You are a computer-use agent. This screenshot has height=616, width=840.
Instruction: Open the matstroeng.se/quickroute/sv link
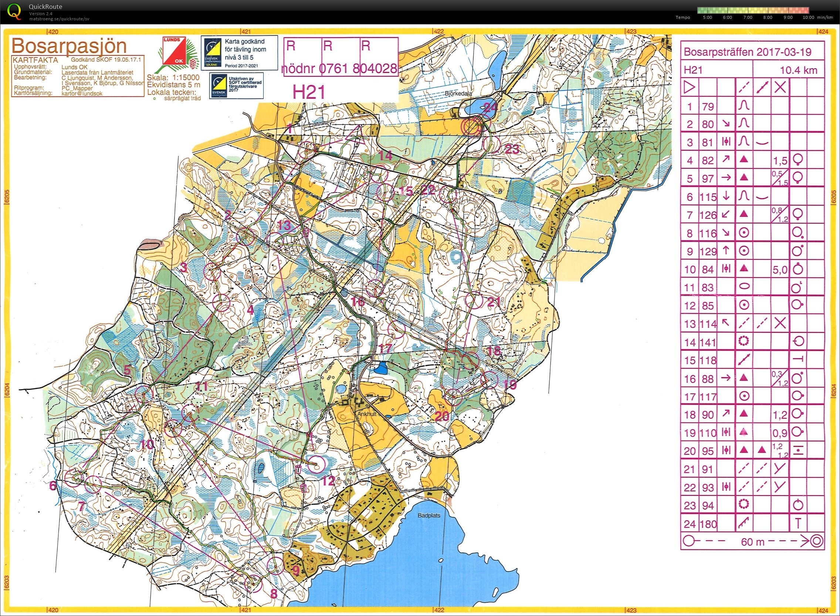click(x=59, y=18)
